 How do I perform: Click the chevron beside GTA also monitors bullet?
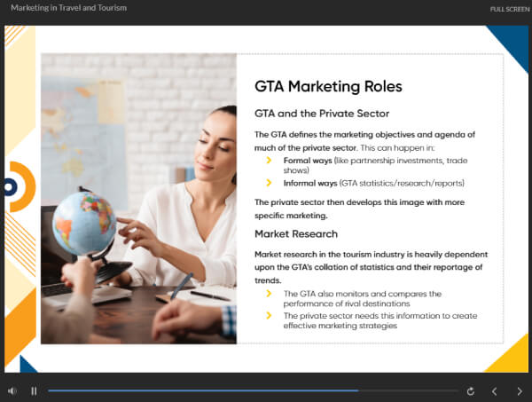[269, 294]
